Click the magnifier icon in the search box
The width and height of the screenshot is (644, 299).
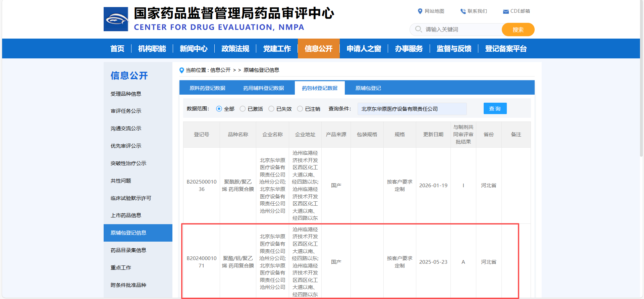(418, 29)
